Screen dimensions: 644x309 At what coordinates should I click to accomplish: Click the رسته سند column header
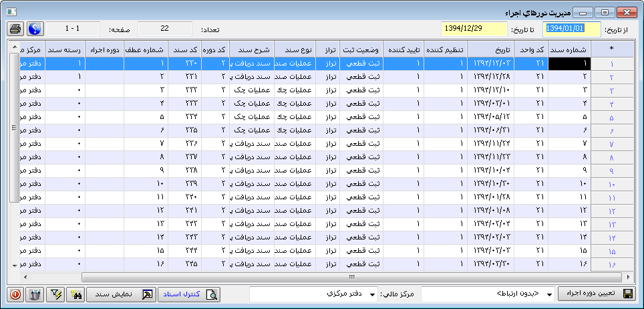coord(65,49)
